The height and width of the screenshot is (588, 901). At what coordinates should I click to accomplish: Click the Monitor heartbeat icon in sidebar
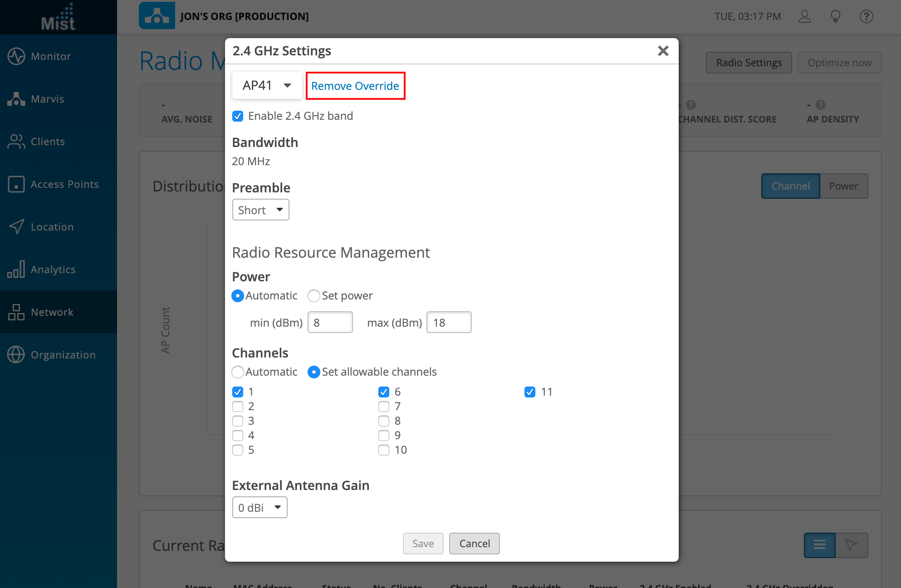coord(16,56)
